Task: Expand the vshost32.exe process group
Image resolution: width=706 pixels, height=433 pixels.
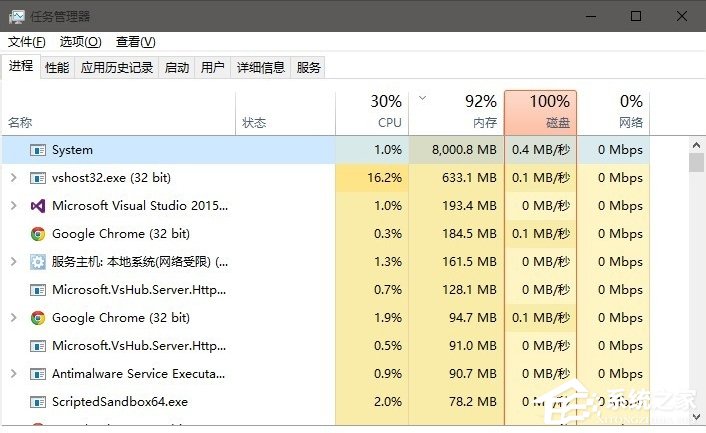Action: 13,178
